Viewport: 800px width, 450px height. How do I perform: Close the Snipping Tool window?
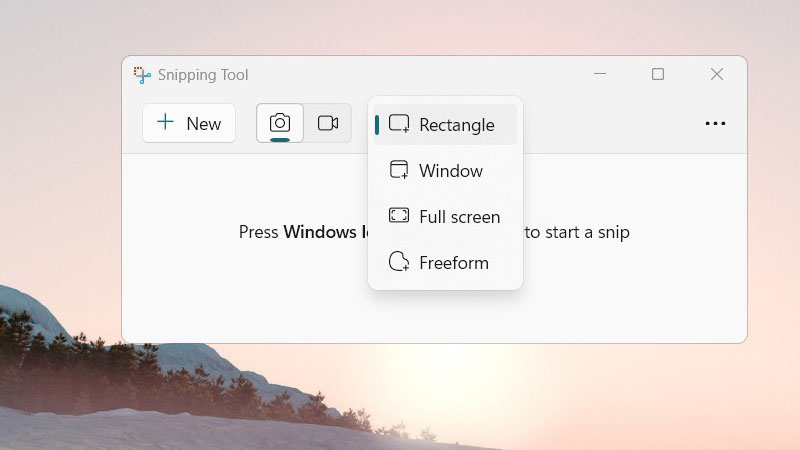(717, 74)
